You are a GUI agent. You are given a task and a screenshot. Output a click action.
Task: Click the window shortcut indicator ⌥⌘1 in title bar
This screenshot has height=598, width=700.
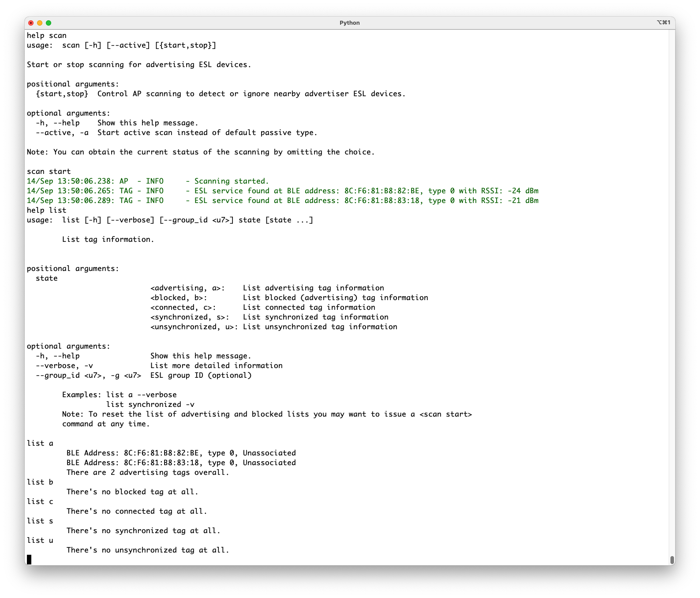coord(663,23)
